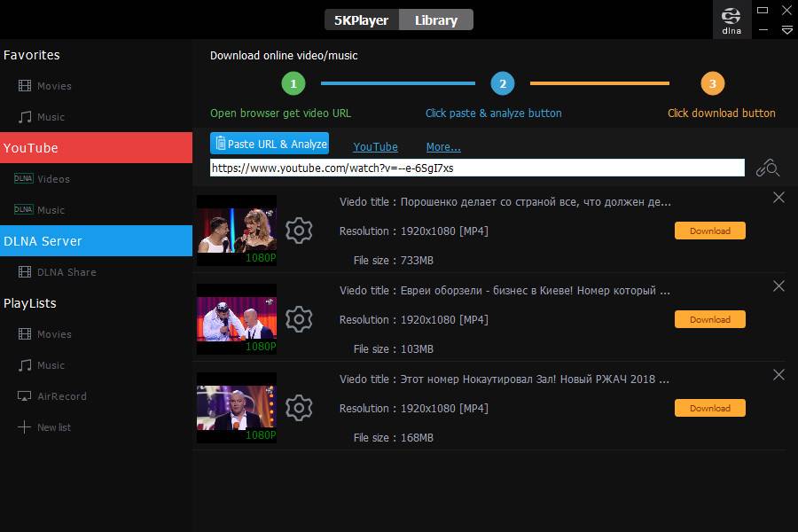
Task: Click 'File size : 103MB' text
Action: point(394,349)
